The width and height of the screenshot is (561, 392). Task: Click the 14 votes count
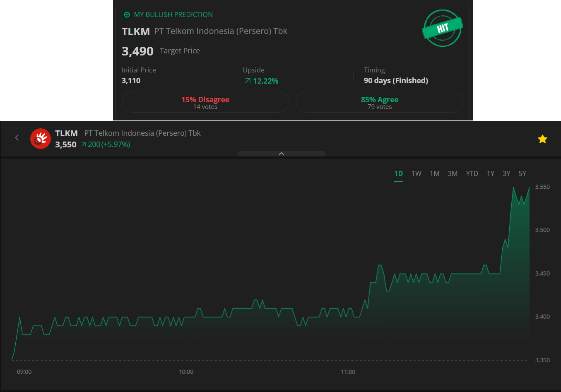(x=205, y=107)
